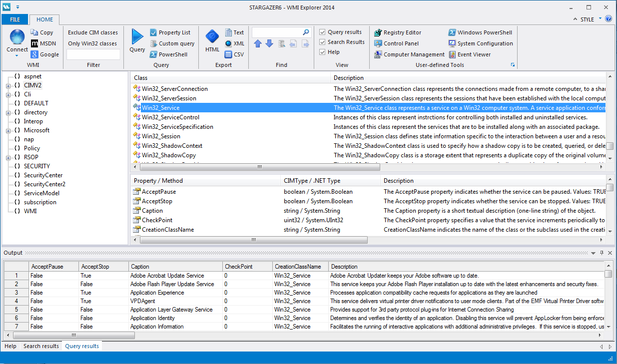Toggle Exclude CIM classes filter
617x364 pixels.
[93, 32]
